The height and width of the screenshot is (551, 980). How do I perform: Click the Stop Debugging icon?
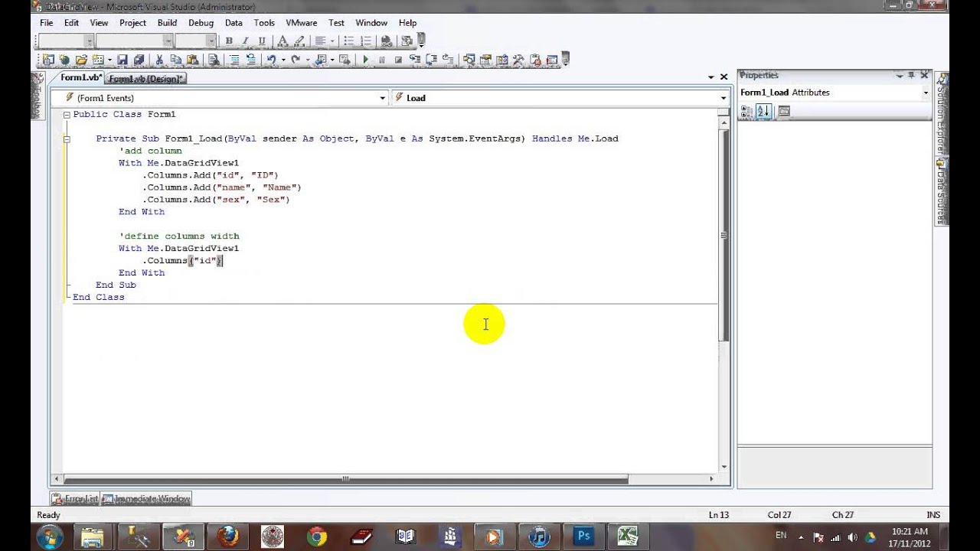point(398,60)
